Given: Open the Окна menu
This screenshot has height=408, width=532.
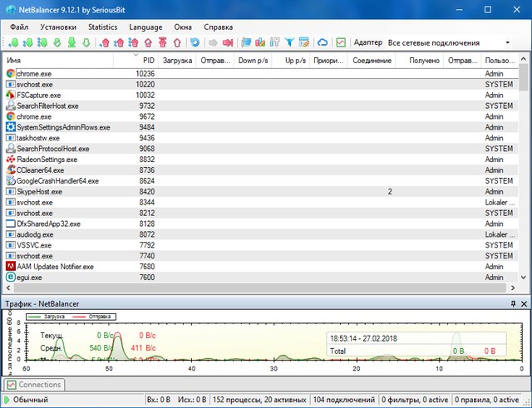Looking at the screenshot, I should pyautogui.click(x=183, y=27).
